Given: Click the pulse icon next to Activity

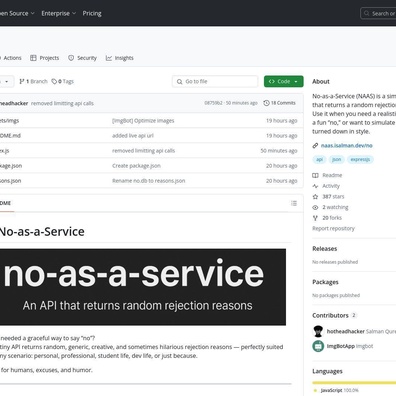Looking at the screenshot, I should click(x=315, y=186).
